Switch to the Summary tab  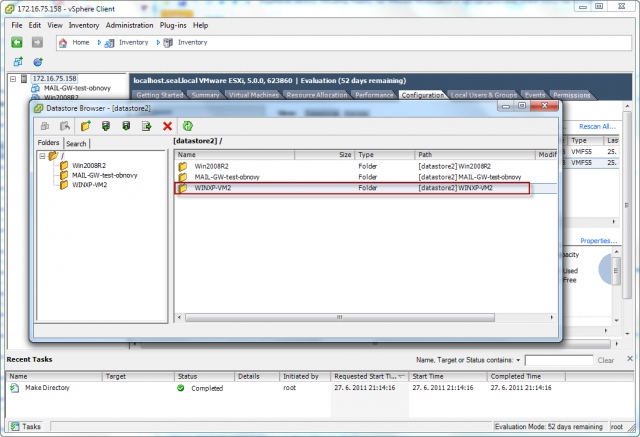coord(205,95)
